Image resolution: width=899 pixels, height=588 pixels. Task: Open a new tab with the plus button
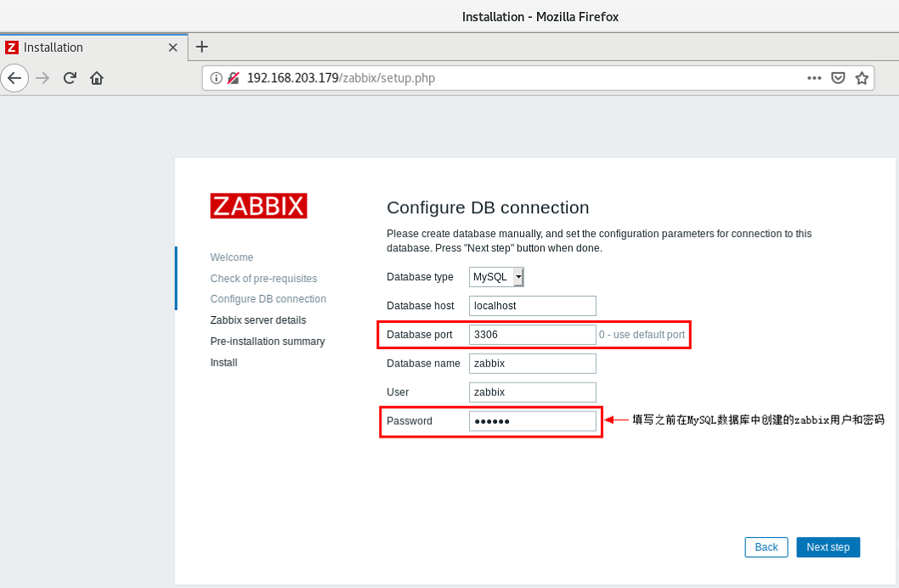point(202,47)
